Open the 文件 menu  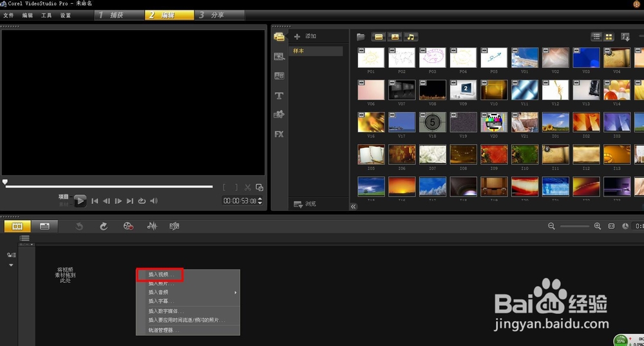(x=8, y=15)
